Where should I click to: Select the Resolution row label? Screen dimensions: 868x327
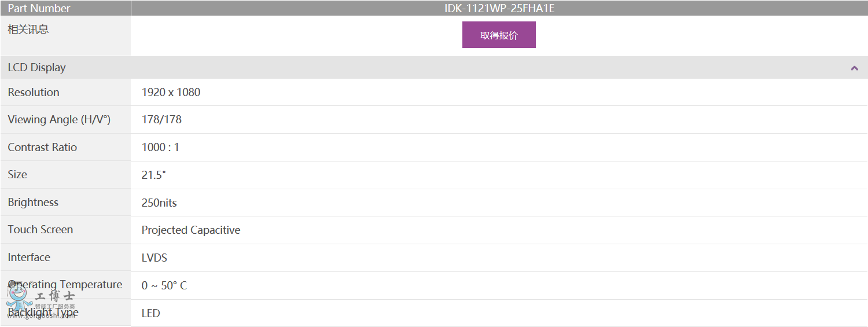tap(34, 93)
